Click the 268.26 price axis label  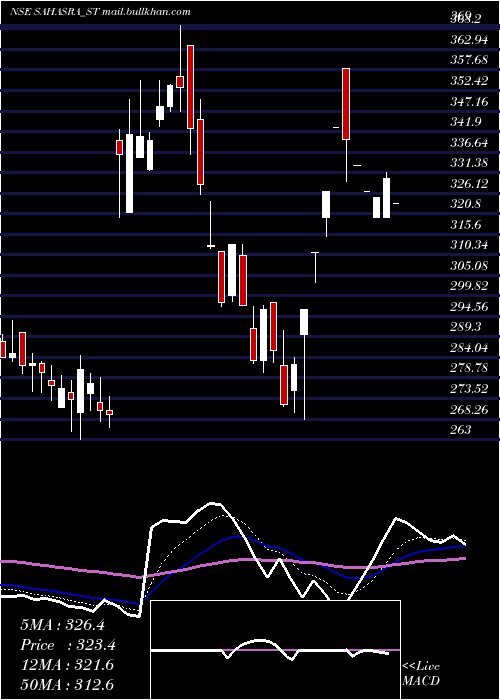point(470,409)
